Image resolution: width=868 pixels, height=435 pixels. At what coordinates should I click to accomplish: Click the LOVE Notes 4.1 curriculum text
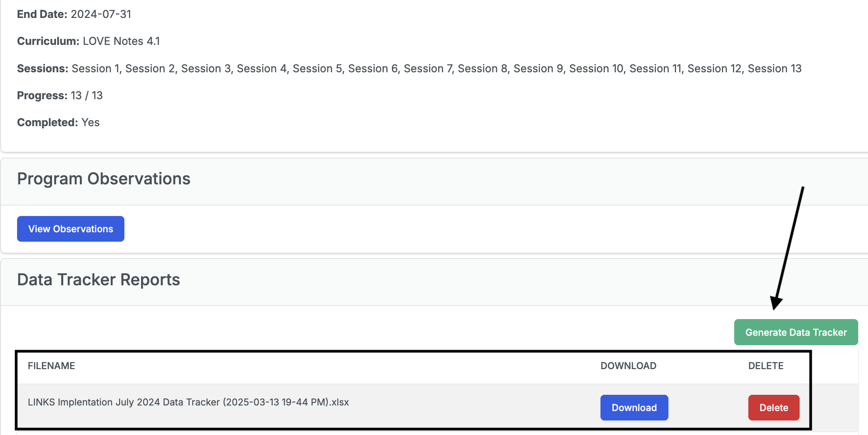[121, 41]
